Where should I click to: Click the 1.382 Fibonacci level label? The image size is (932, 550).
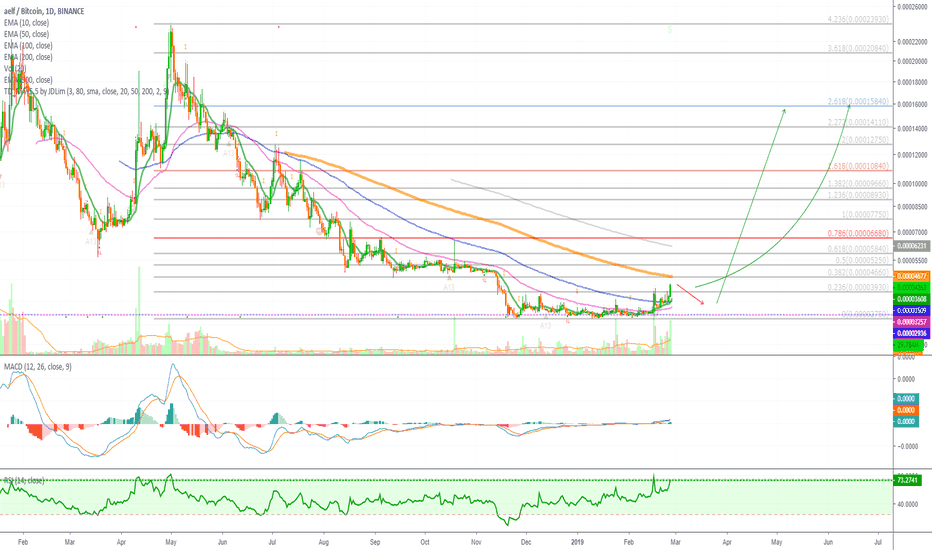coord(858,184)
